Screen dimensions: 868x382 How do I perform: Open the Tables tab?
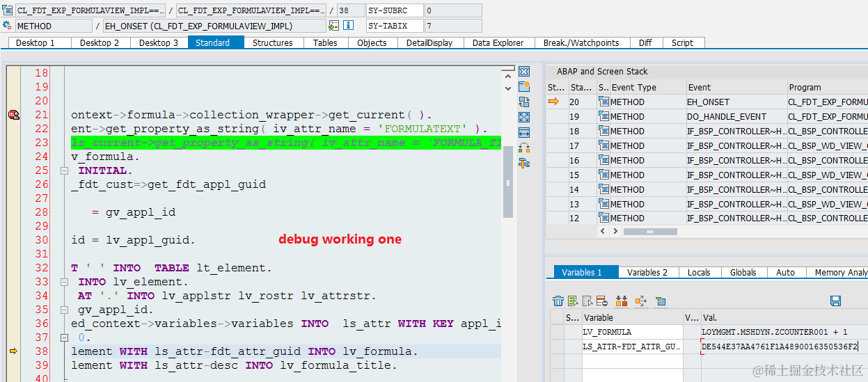325,42
